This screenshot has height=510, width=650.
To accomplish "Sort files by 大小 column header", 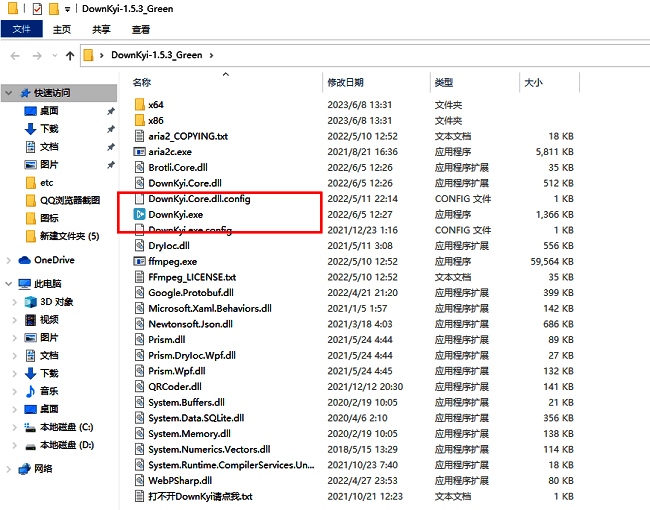I will coord(534,82).
